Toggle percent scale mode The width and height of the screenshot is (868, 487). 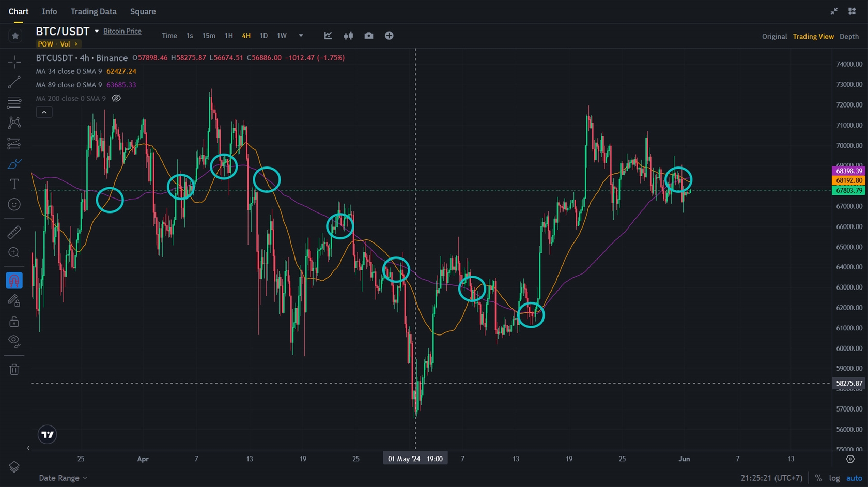(x=818, y=478)
